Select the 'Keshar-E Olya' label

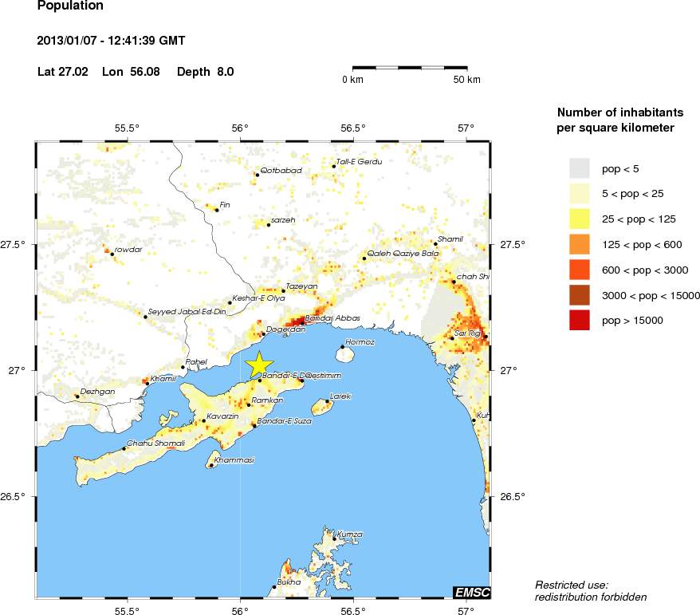click(x=258, y=298)
